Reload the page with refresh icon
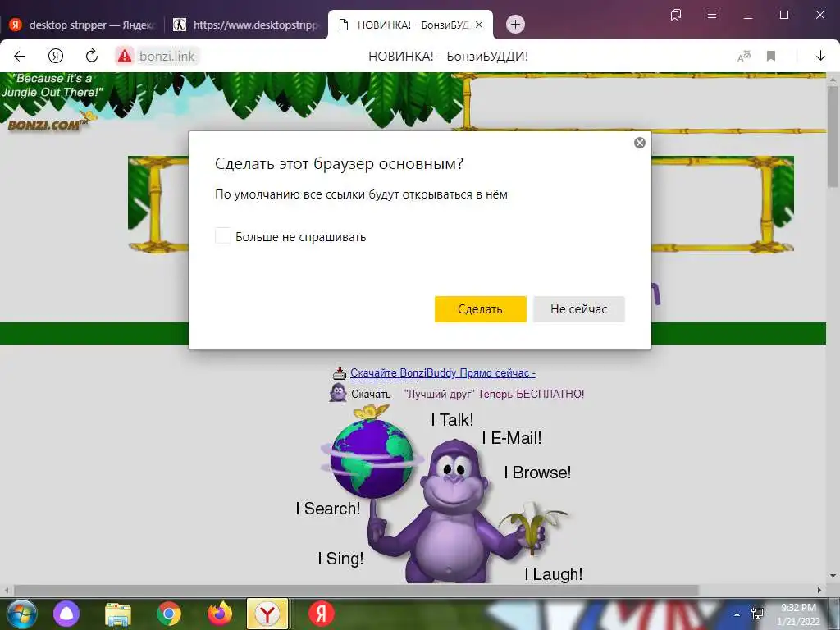840x630 pixels. (92, 56)
